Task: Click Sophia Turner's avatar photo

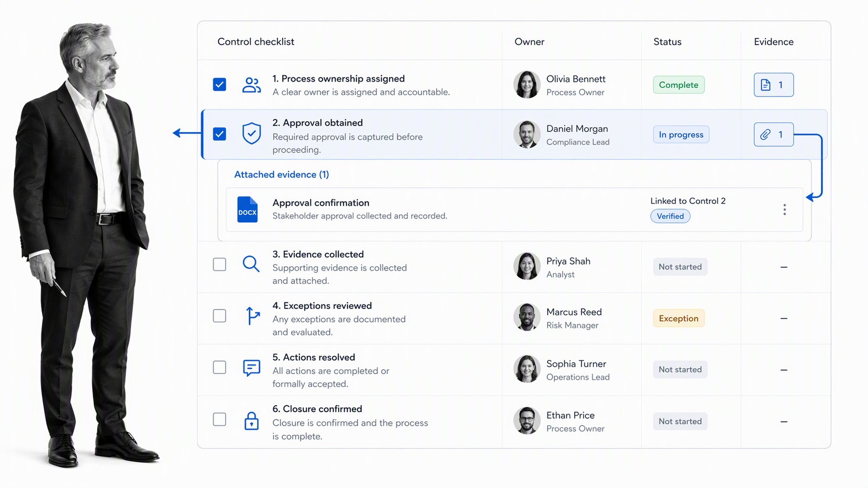Action: pyautogui.click(x=527, y=369)
